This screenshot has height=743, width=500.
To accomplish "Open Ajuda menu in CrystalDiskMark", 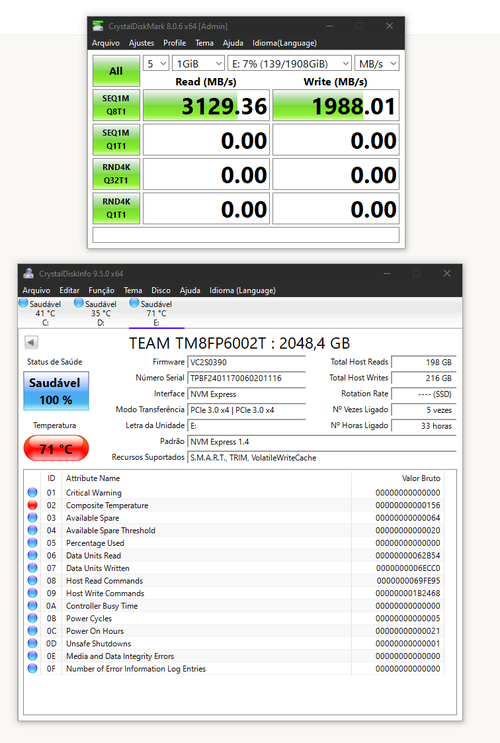I will point(233,43).
